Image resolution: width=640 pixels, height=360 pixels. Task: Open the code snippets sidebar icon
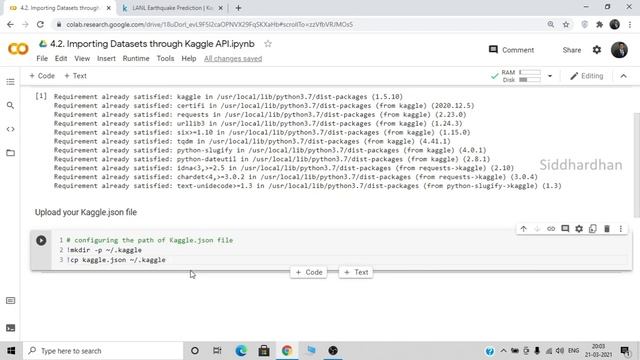(x=11, y=129)
